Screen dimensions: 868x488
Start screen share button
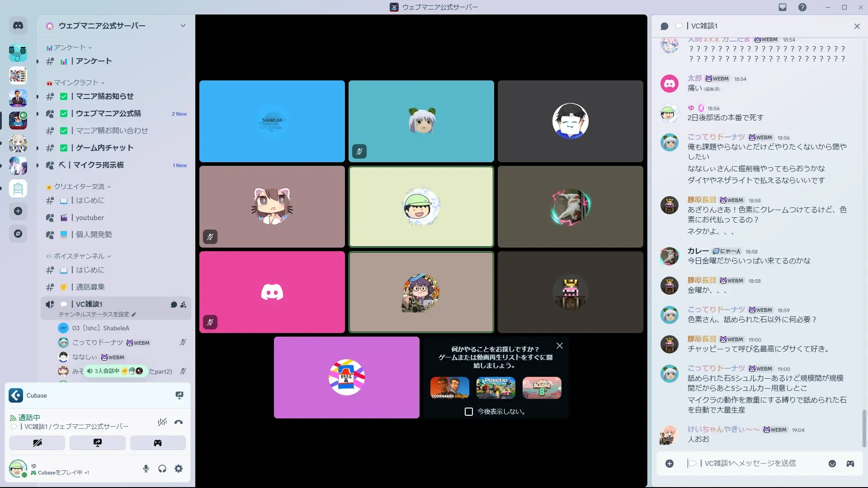click(97, 443)
